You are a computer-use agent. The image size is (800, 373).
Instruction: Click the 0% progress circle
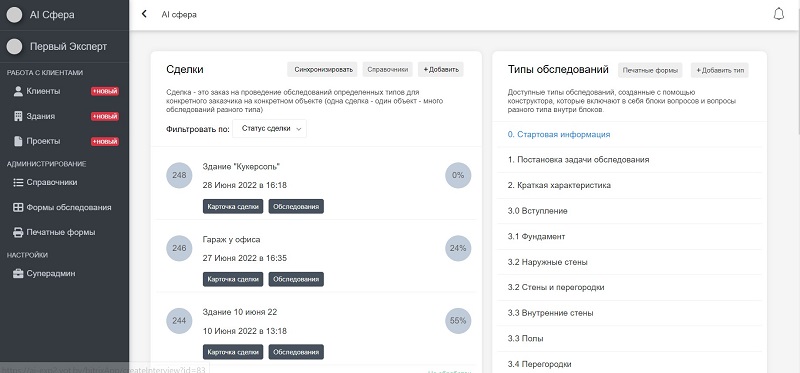458,176
